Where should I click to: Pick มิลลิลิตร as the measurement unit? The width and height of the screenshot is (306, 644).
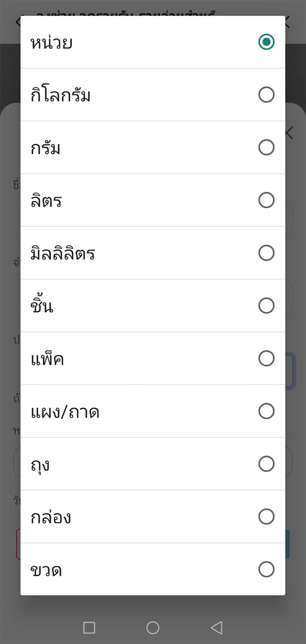[266, 253]
